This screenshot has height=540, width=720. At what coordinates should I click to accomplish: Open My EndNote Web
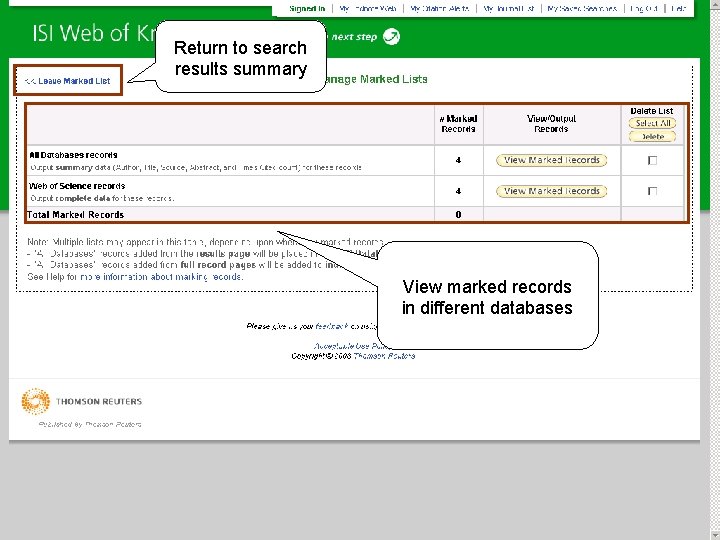point(368,8)
